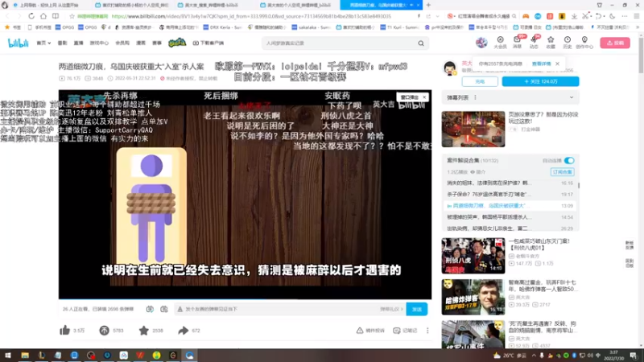Open danmaku list options dots

475,97
